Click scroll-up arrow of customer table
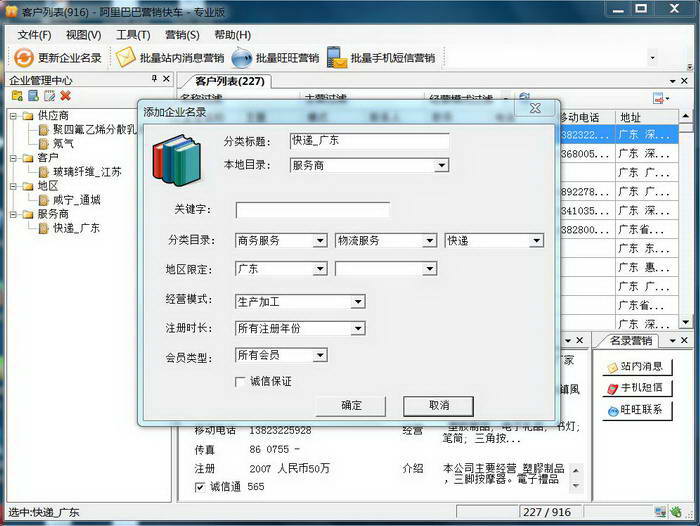700x526 pixels. point(685,116)
